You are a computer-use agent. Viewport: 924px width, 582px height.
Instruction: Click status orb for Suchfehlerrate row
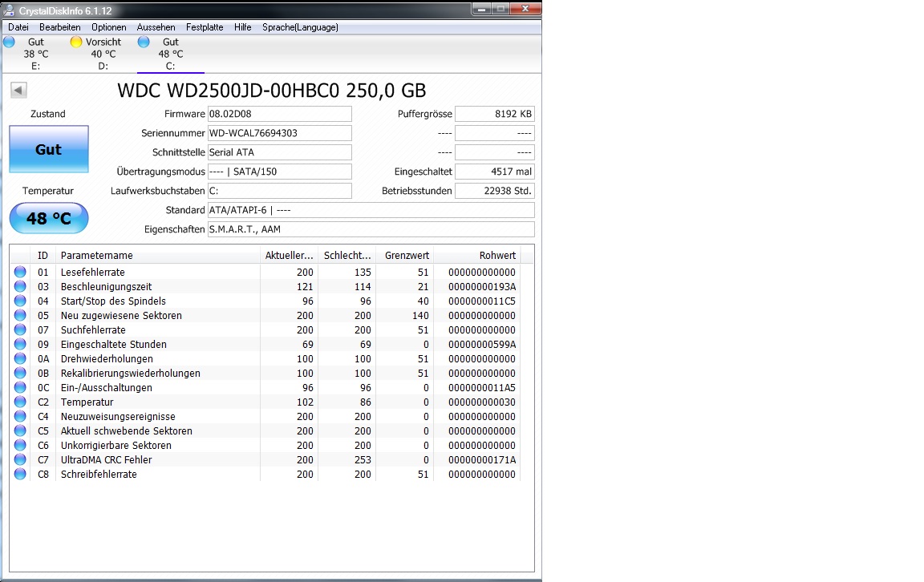[x=20, y=329]
